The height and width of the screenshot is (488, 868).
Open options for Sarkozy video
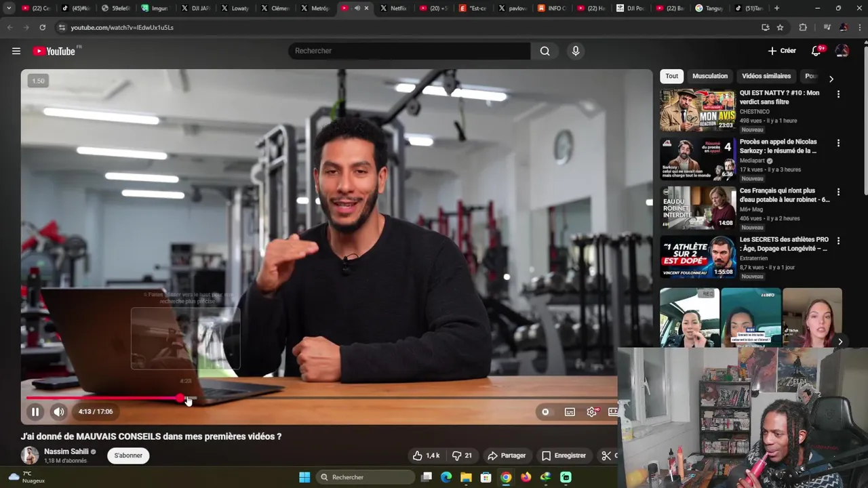(x=838, y=143)
